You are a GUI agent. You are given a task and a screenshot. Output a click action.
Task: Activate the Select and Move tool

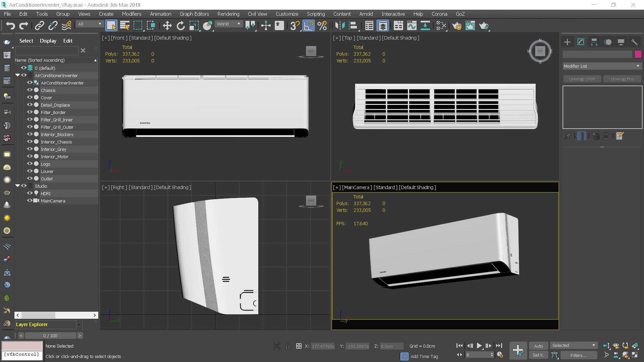coord(167,26)
